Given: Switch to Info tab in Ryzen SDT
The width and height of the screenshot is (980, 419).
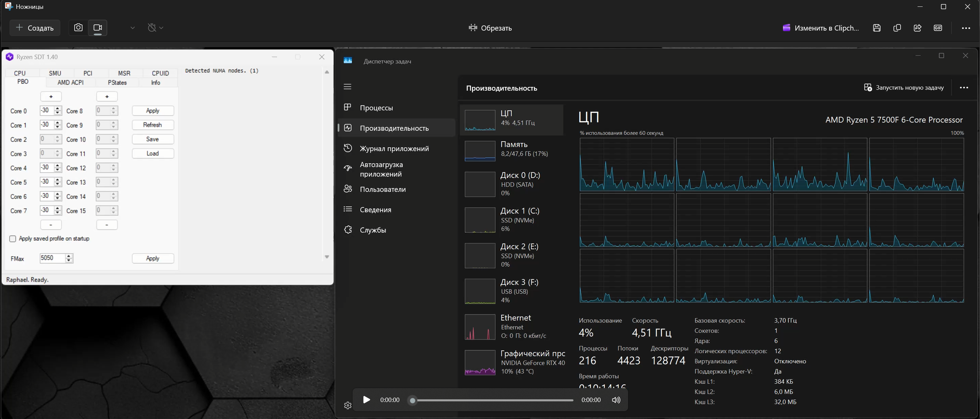Looking at the screenshot, I should point(156,83).
